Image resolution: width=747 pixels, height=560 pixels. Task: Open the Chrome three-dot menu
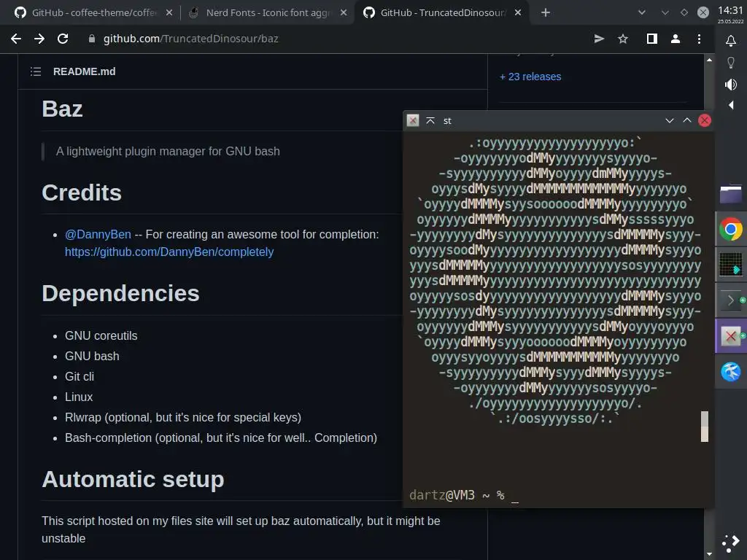pyautogui.click(x=699, y=39)
